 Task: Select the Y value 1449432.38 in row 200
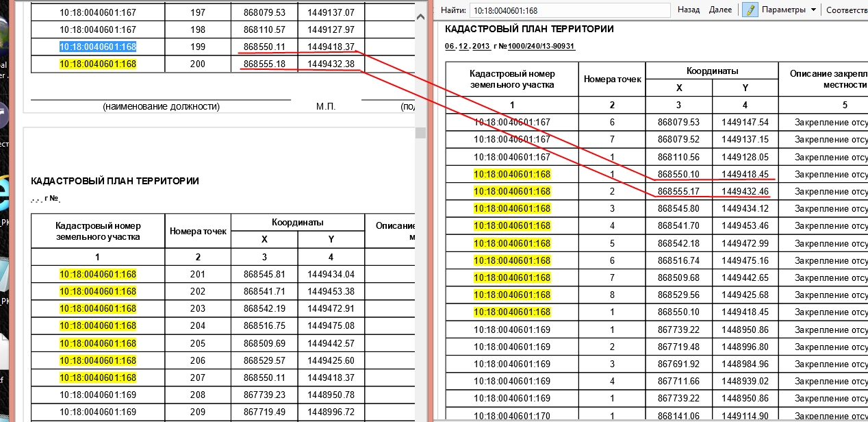[x=331, y=64]
